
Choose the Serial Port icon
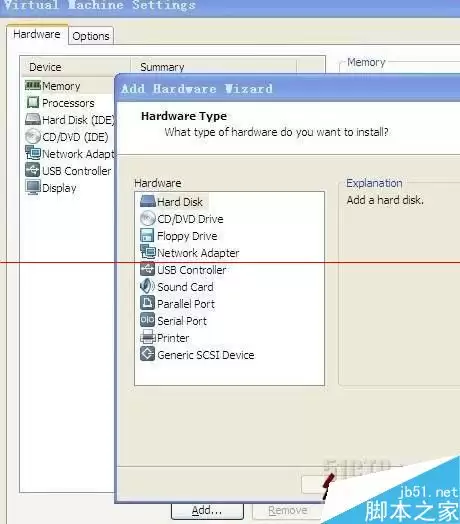click(147, 320)
